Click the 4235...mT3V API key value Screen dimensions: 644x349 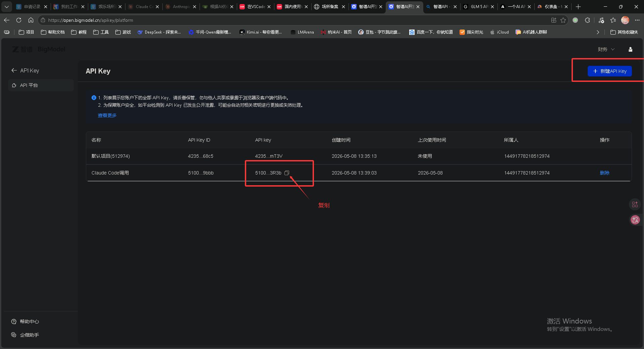pos(269,156)
